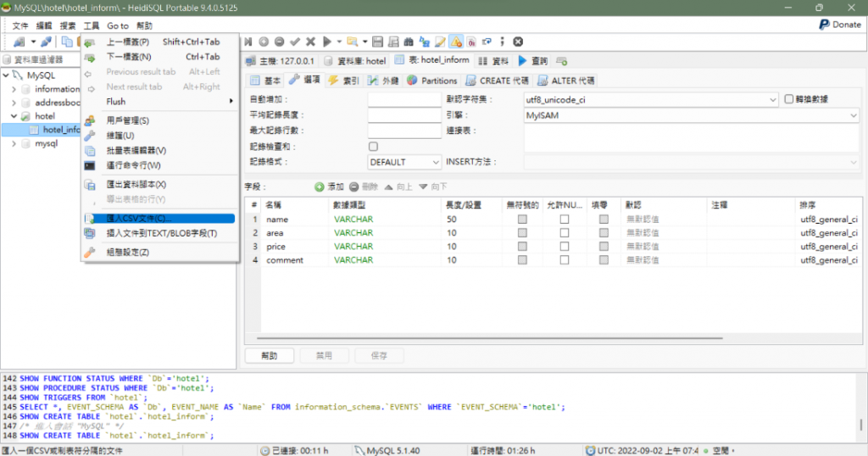Expand the mysql database node
This screenshot has width=868, height=456.
[x=14, y=143]
